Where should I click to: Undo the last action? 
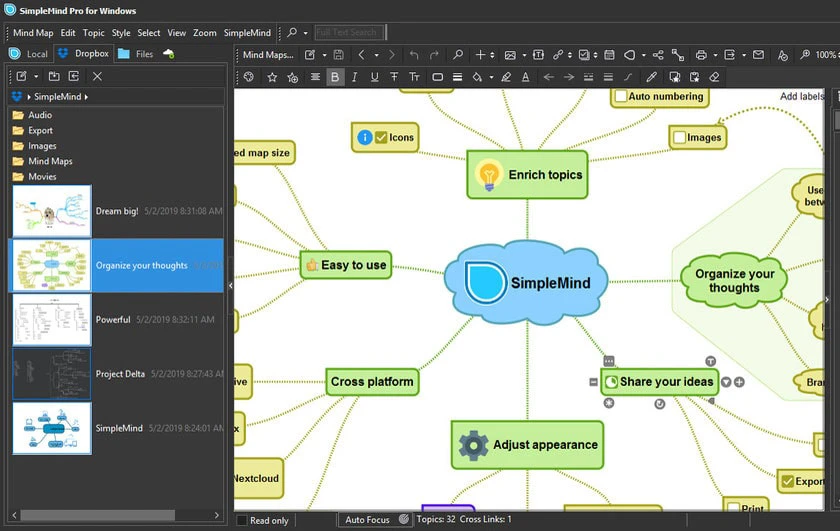(414, 55)
